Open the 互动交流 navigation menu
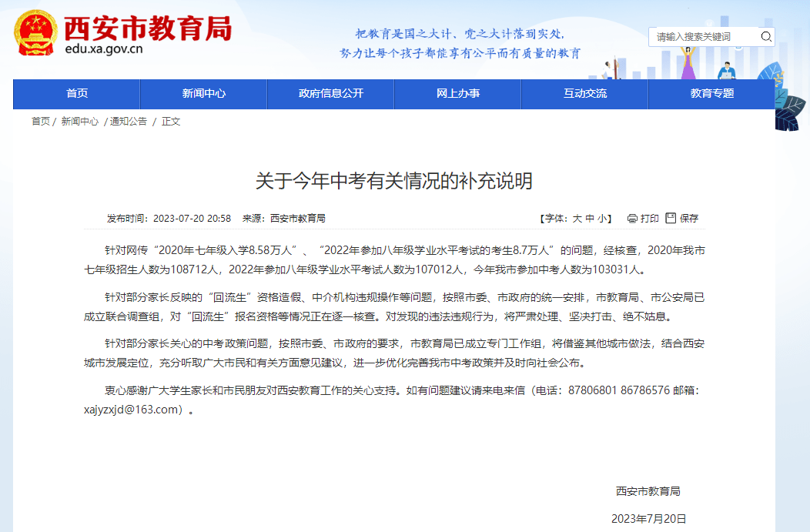 (x=584, y=93)
